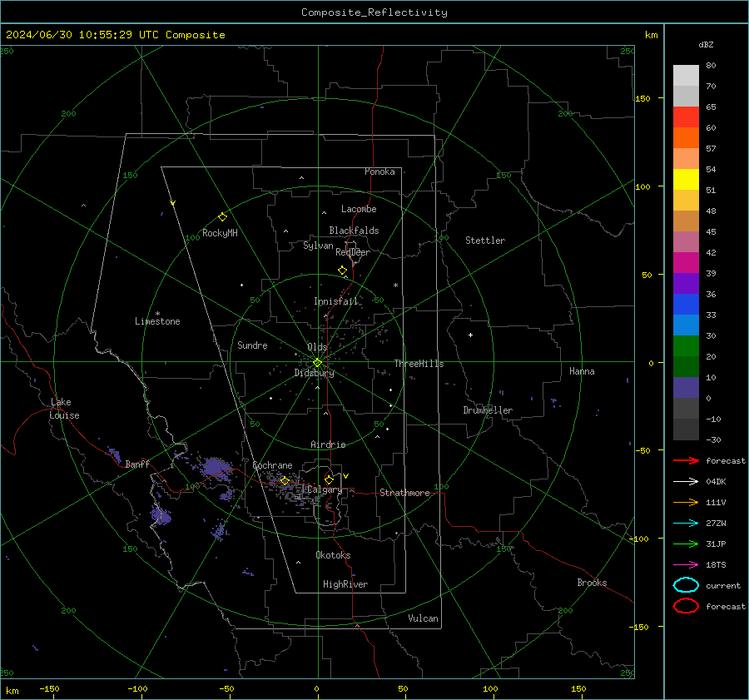Select the orange 57-60 dBZ swatch
The image size is (749, 700).
[686, 138]
